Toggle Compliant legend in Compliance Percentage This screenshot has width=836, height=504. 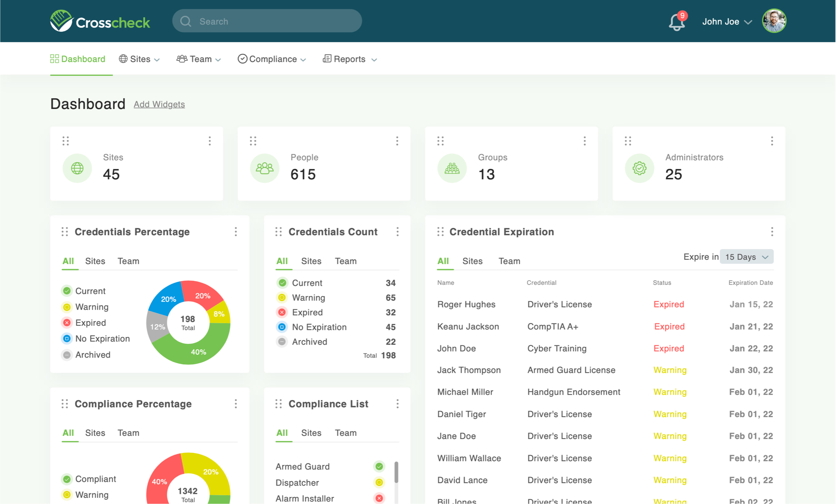tap(89, 479)
